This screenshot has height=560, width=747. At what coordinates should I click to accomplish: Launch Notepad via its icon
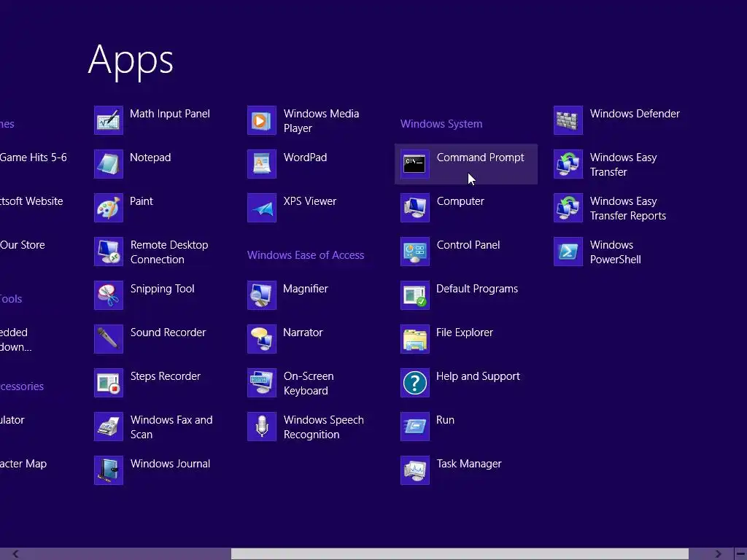click(x=109, y=164)
